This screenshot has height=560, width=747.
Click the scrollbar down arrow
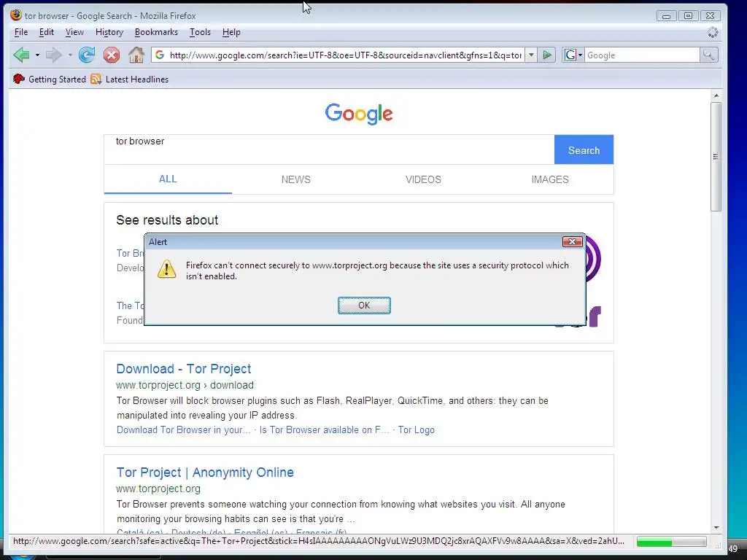coord(716,528)
